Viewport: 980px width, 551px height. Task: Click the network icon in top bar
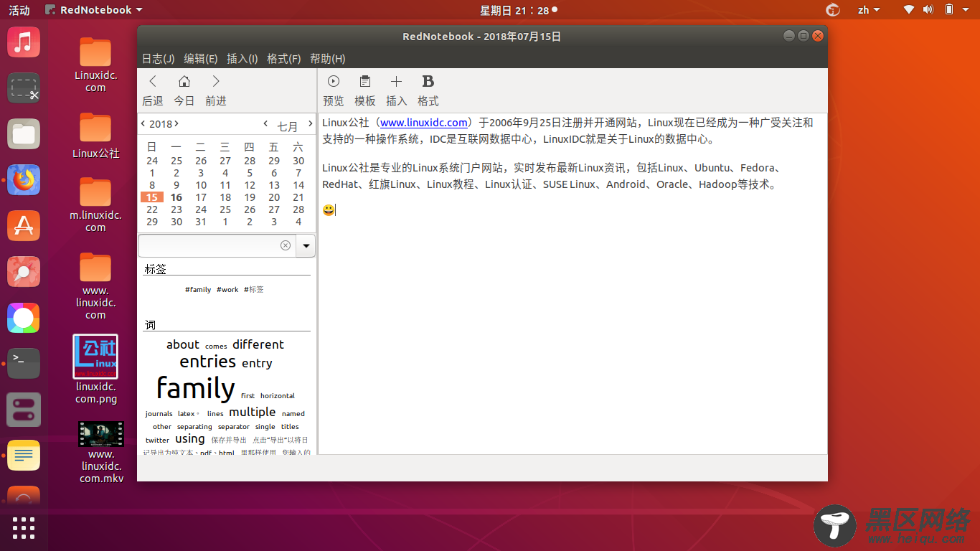(909, 10)
